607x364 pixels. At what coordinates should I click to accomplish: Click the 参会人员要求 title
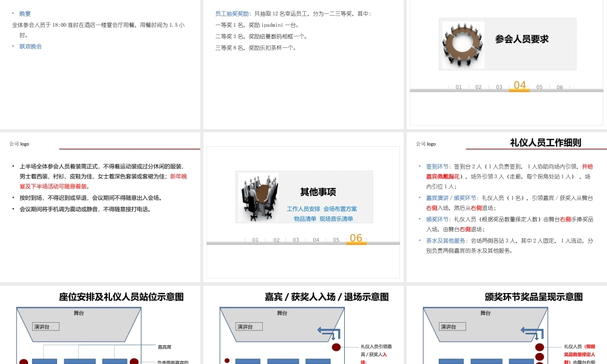click(521, 39)
